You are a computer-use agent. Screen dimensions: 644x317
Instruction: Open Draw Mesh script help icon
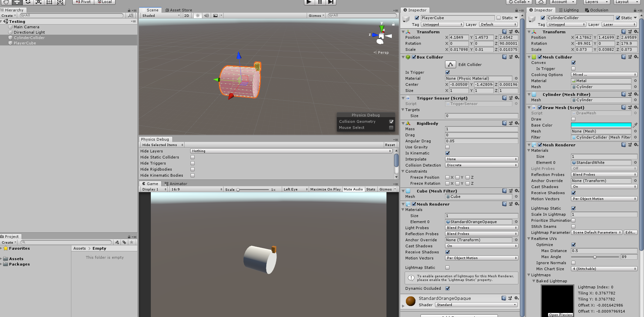coord(623,107)
